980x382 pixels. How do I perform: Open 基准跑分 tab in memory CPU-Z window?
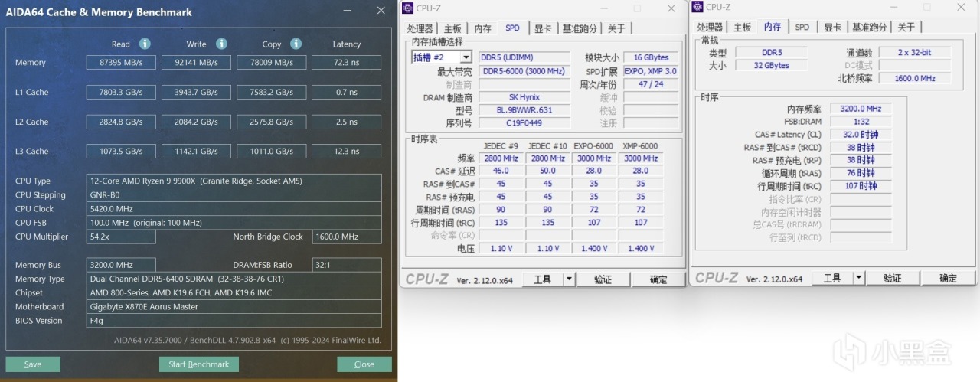point(870,28)
